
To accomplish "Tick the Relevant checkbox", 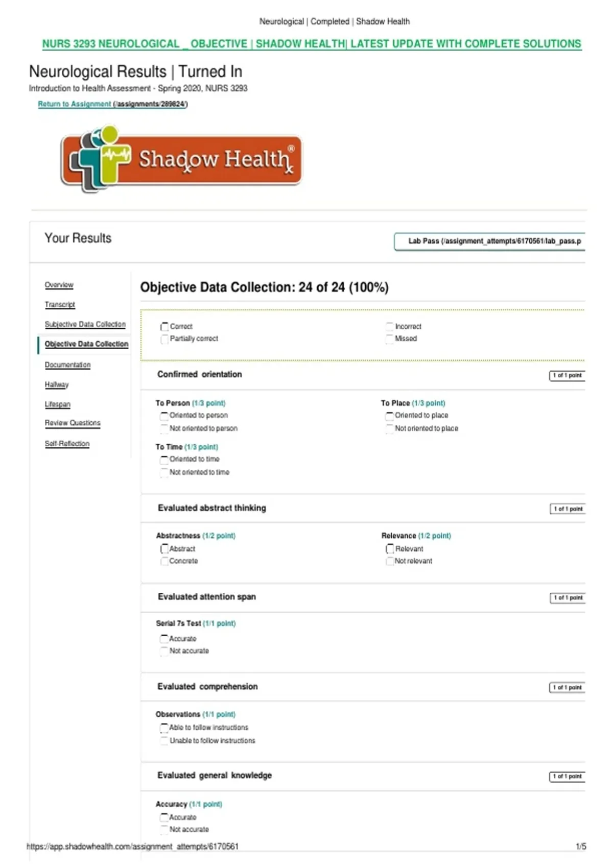I will pos(389,549).
